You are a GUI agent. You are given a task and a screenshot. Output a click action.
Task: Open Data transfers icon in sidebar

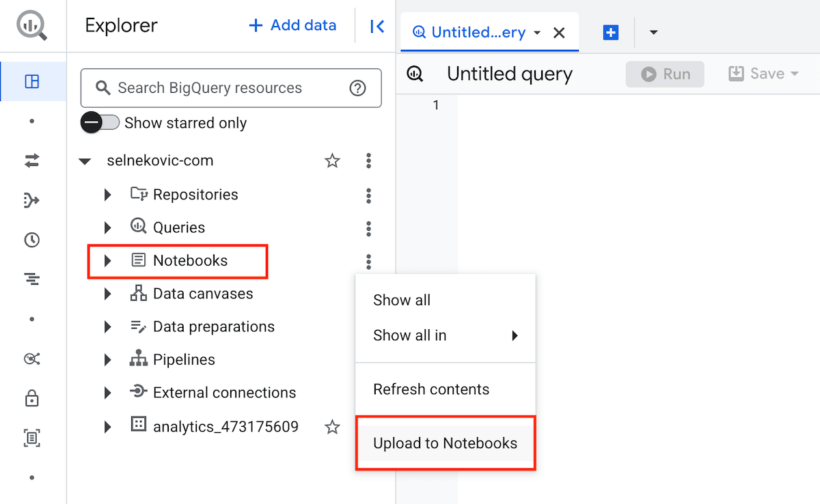(x=32, y=160)
